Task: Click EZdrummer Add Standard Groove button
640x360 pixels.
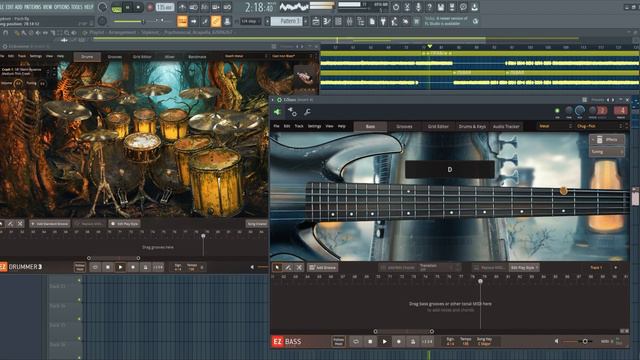Action: coord(50,224)
